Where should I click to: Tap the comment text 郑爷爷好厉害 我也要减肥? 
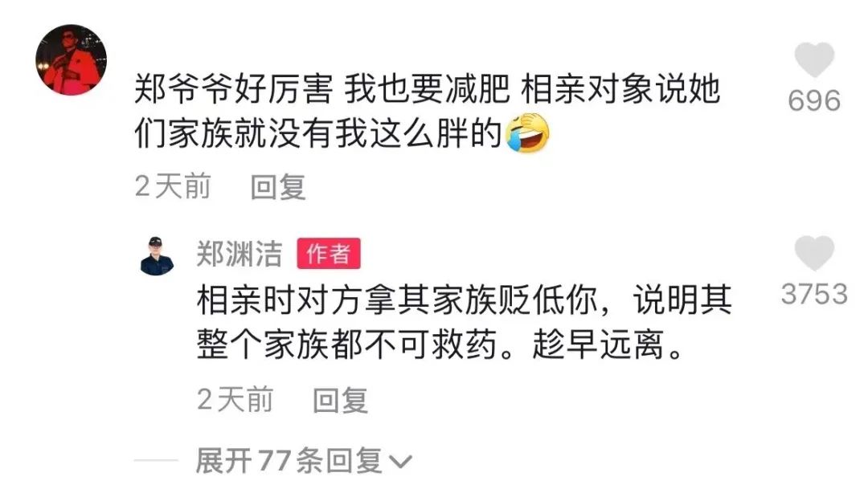coord(322,89)
